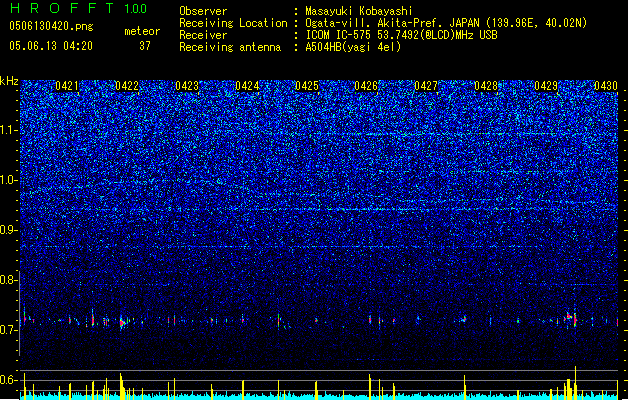The width and height of the screenshot is (629, 400).
Task: Click the Receiver label
Action: [x=203, y=35]
